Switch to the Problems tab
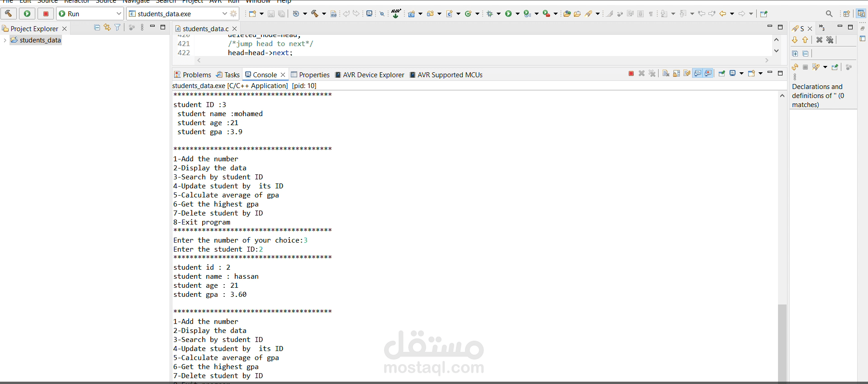Viewport: 868px width, 384px height. click(193, 75)
